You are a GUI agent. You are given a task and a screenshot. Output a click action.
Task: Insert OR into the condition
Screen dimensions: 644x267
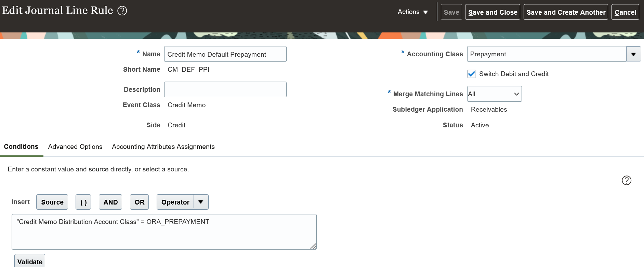pyautogui.click(x=140, y=202)
